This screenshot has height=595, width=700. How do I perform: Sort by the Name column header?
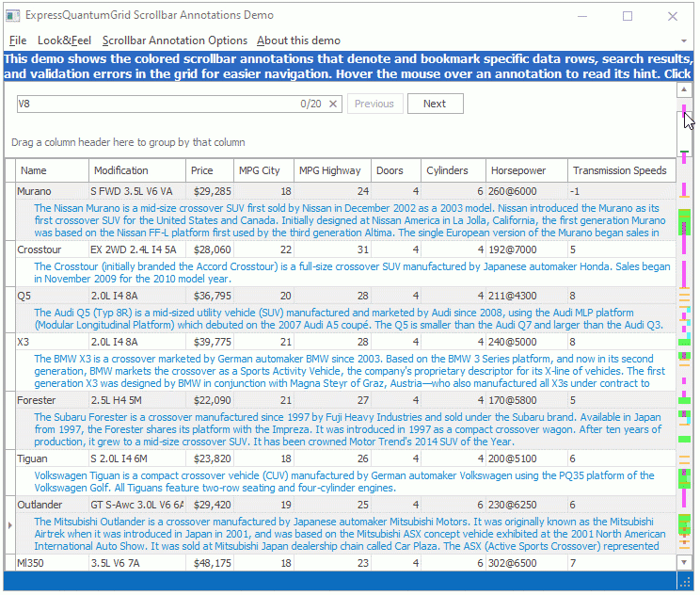[53, 170]
